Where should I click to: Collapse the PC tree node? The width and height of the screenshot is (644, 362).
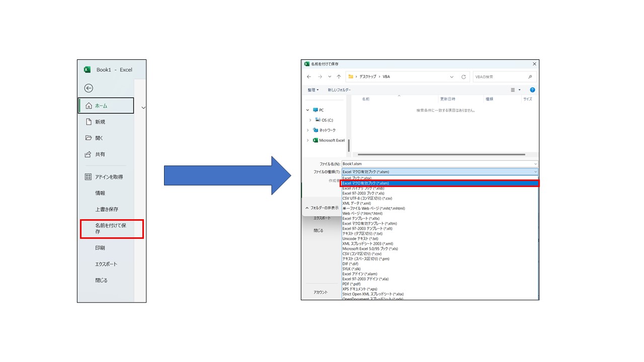click(x=308, y=110)
